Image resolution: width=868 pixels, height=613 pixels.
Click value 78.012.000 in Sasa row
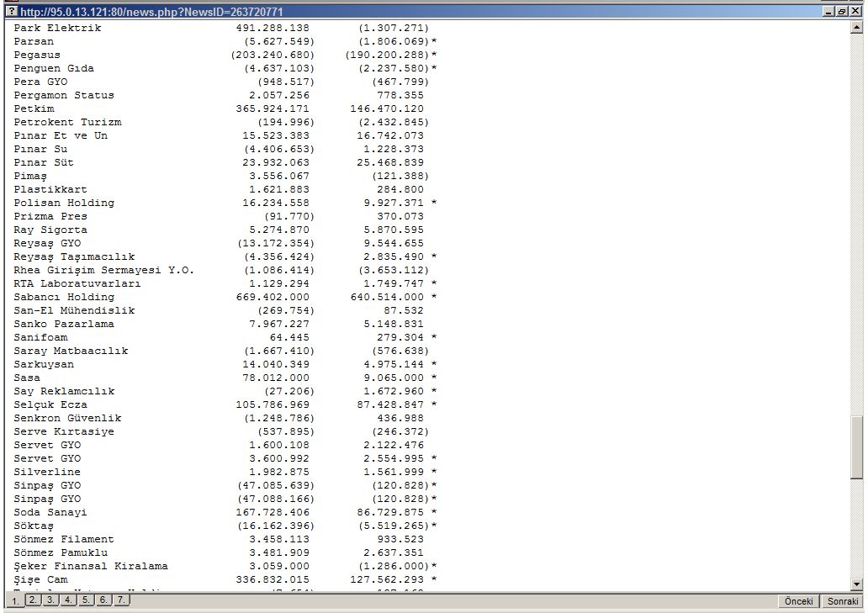tap(276, 378)
